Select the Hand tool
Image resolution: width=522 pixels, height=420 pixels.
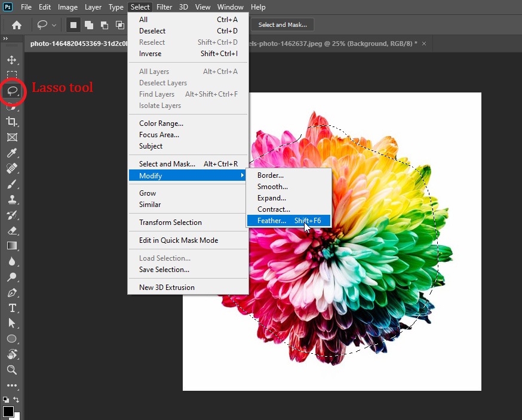pos(12,354)
